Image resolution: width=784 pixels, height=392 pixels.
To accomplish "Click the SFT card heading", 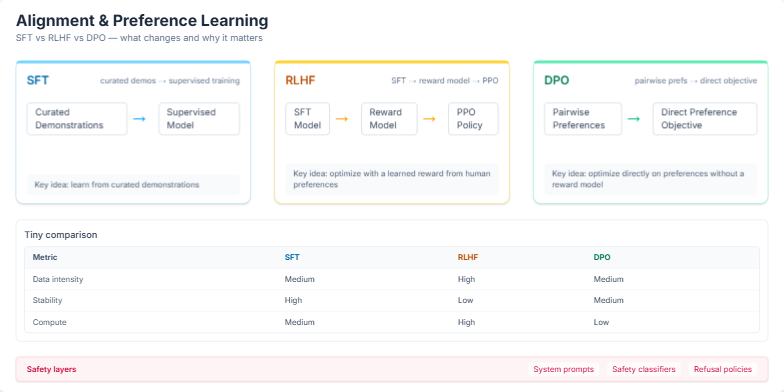I will [38, 80].
